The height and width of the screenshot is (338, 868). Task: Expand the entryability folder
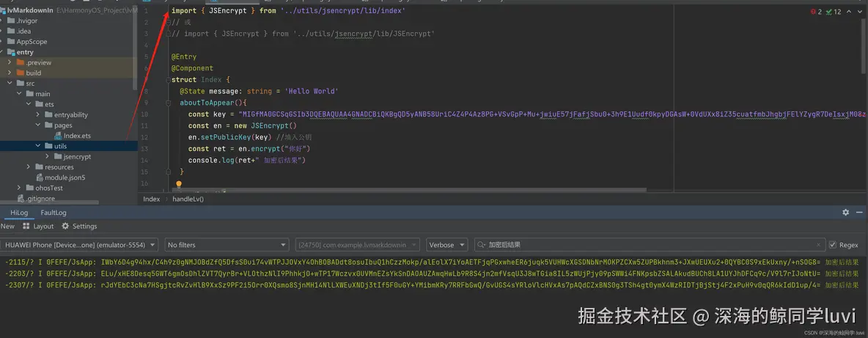38,114
